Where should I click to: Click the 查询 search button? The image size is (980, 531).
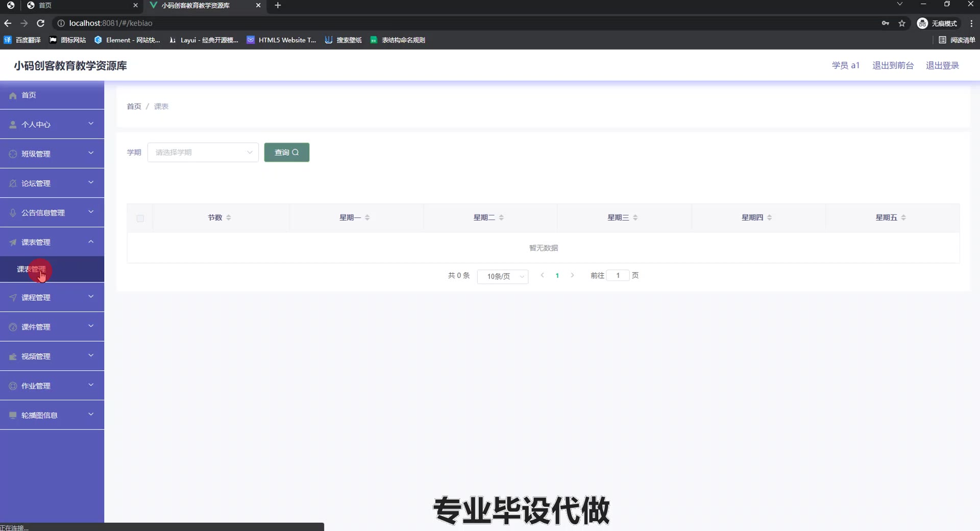(x=287, y=152)
